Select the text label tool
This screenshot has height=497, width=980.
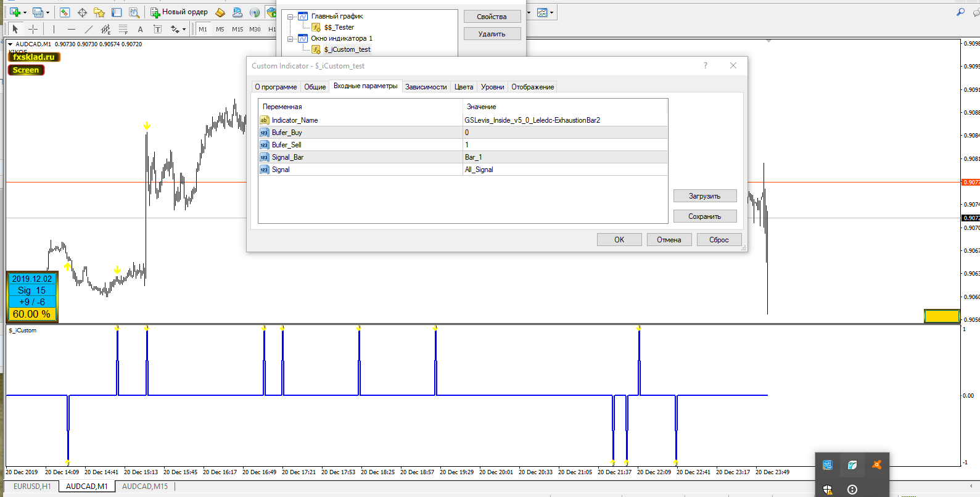[x=158, y=29]
